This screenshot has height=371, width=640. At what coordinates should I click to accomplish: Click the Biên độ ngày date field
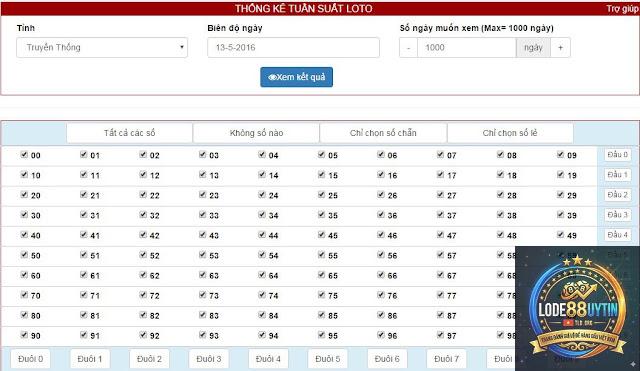point(293,47)
